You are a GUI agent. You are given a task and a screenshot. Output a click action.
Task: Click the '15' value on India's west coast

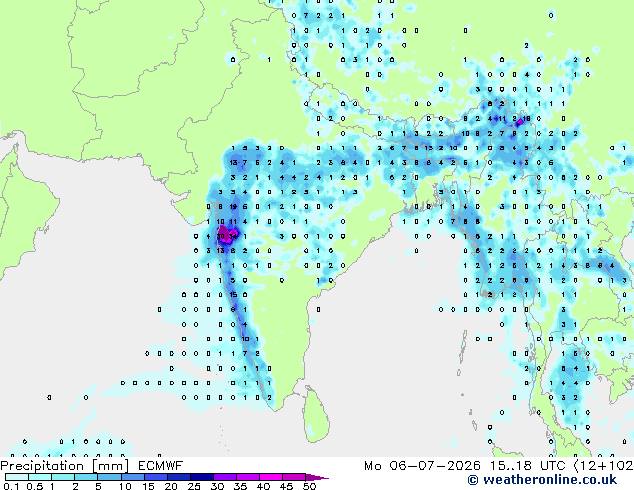click(233, 295)
